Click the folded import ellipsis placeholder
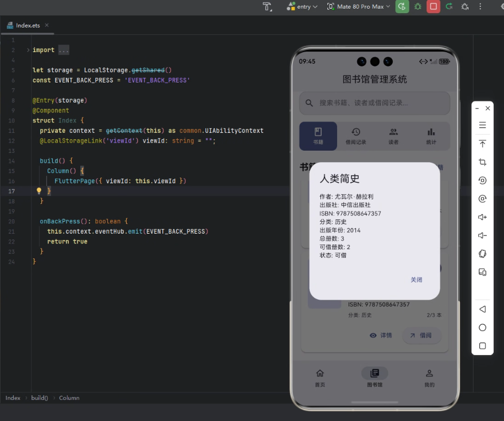This screenshot has width=504, height=421. (x=64, y=50)
